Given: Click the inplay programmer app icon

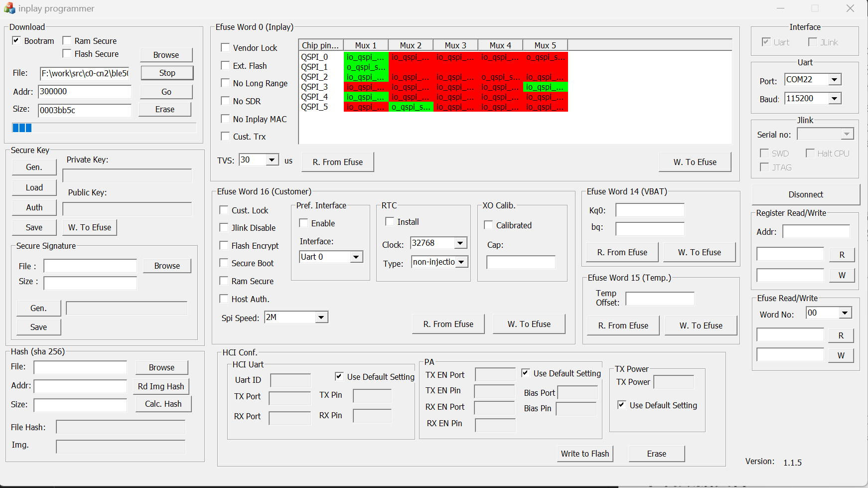Looking at the screenshot, I should [x=9, y=8].
